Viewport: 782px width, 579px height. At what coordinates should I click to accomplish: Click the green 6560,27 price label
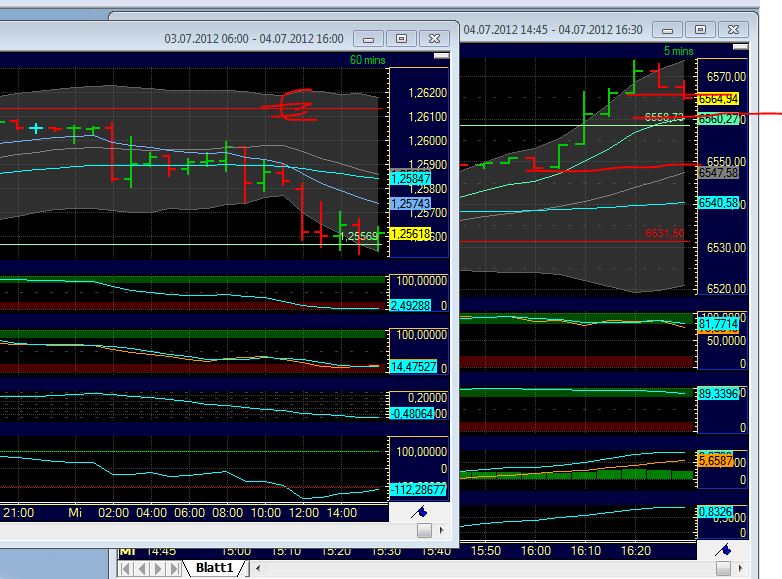[718, 119]
